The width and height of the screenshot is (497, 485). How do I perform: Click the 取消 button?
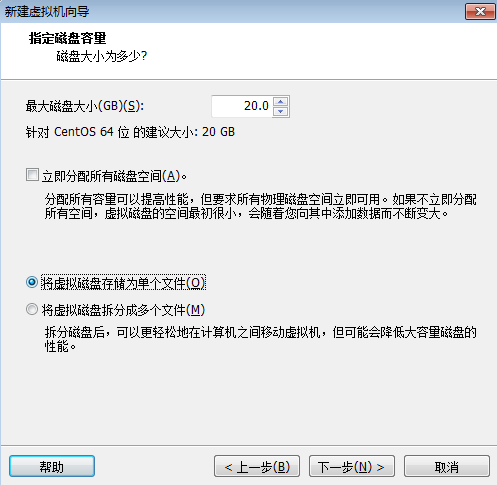click(x=447, y=466)
